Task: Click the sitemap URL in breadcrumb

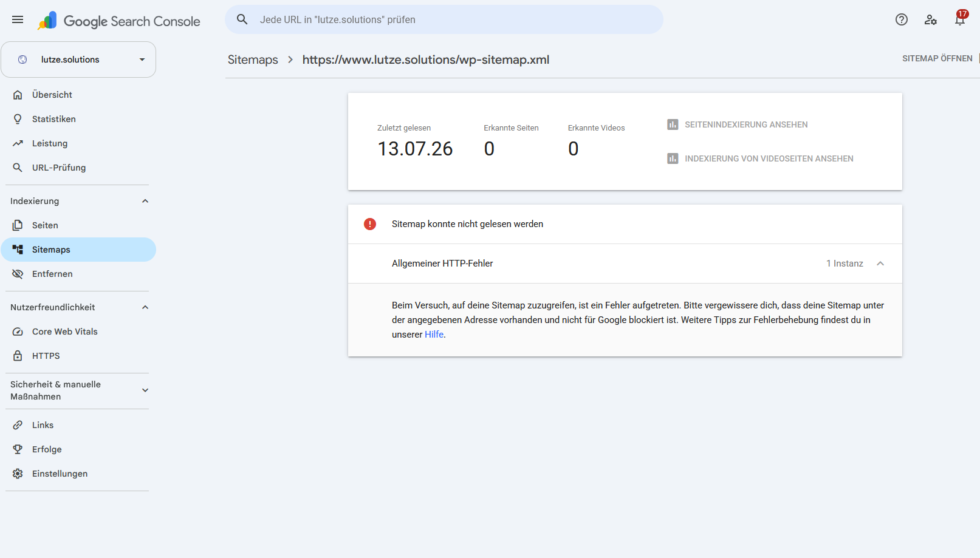Action: pos(426,60)
